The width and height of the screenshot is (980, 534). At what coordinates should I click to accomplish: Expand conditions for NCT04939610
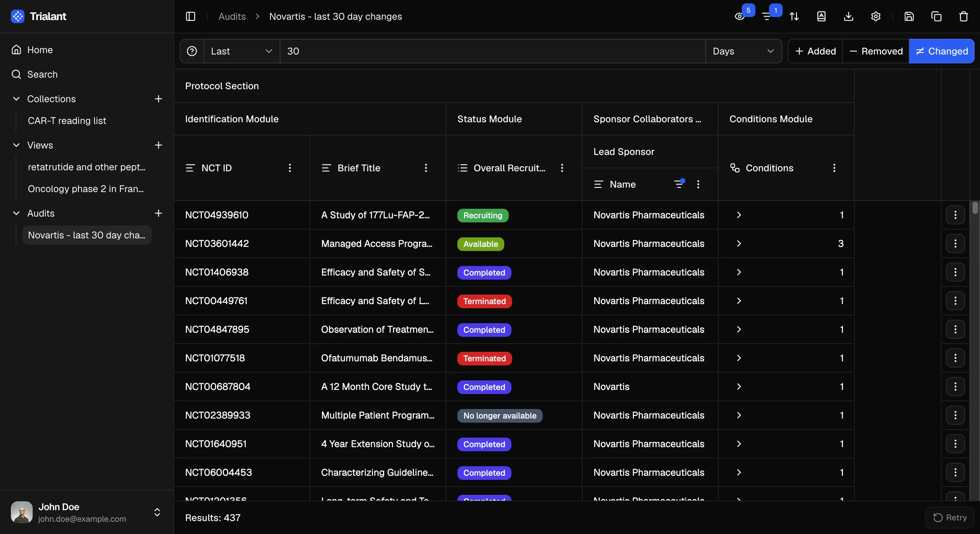(x=739, y=215)
